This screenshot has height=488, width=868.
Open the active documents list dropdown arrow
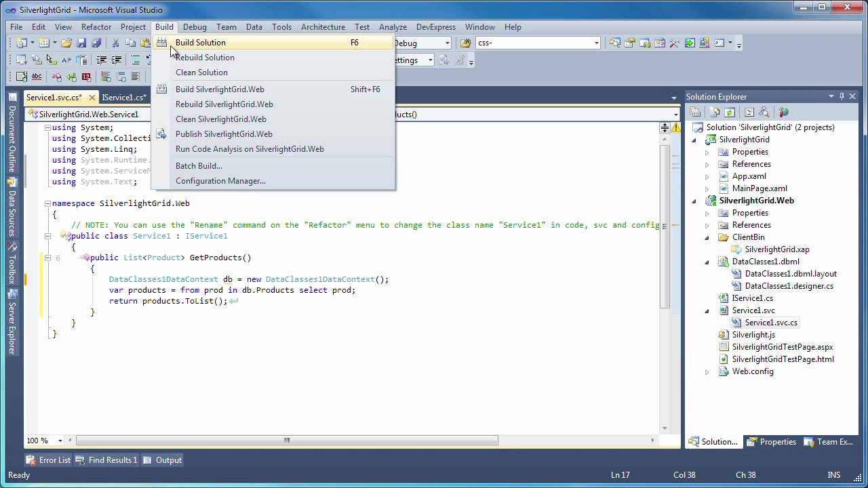coord(673,98)
